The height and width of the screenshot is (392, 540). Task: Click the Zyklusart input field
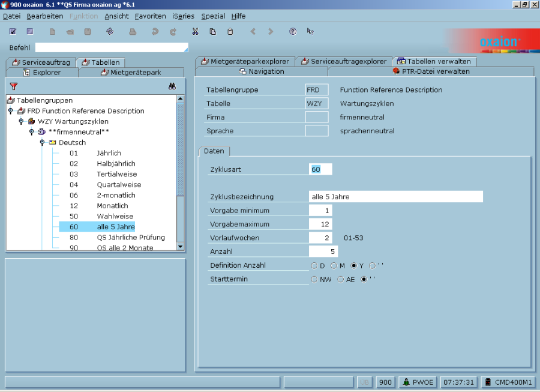[320, 169]
